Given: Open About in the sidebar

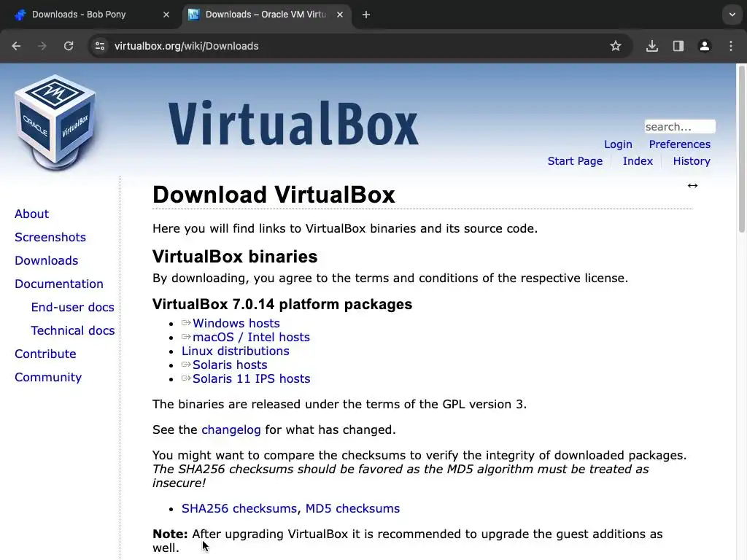Looking at the screenshot, I should tap(31, 214).
